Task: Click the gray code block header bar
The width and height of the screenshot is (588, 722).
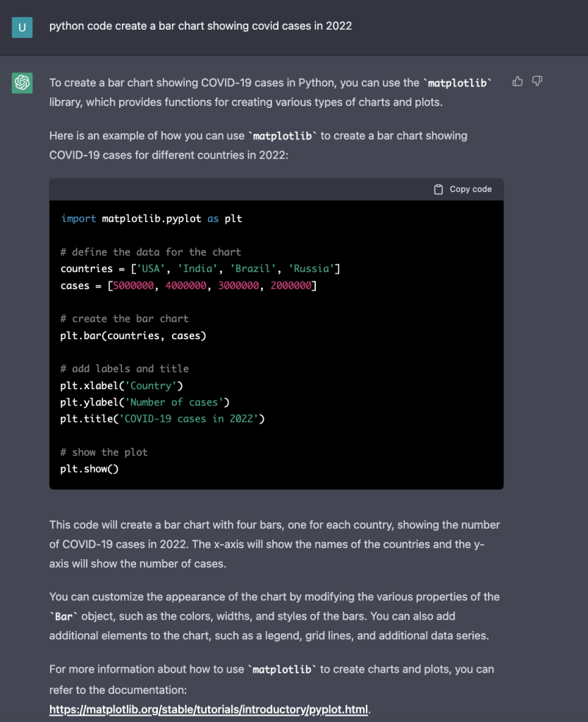Action: coord(240,189)
